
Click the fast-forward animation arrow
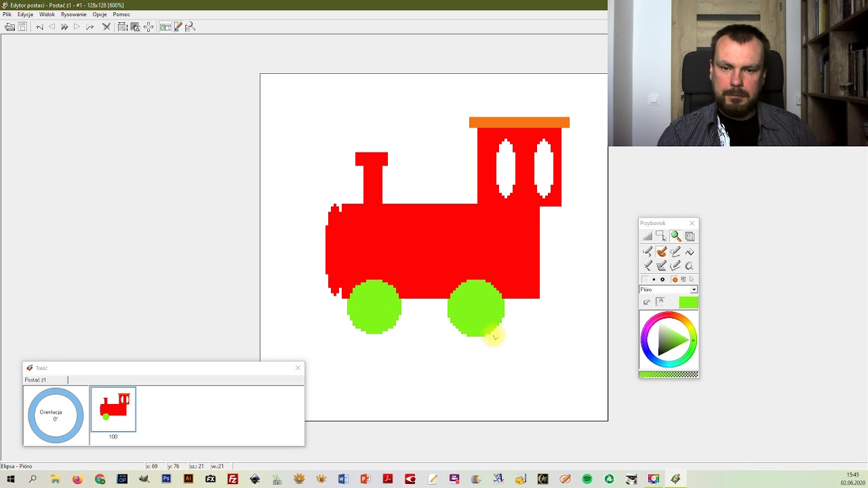pyautogui.click(x=64, y=27)
